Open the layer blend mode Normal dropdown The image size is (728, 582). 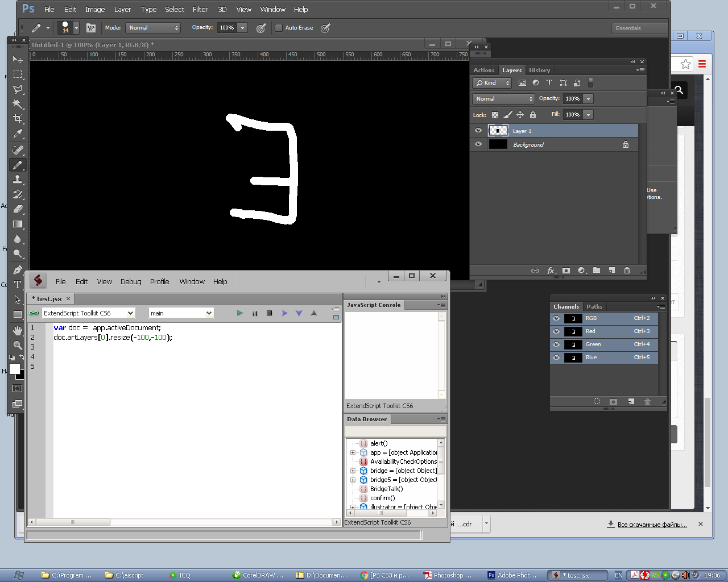(x=503, y=99)
